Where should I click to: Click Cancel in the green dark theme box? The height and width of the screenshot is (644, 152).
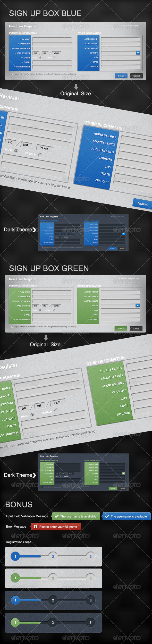pyautogui.click(x=123, y=488)
